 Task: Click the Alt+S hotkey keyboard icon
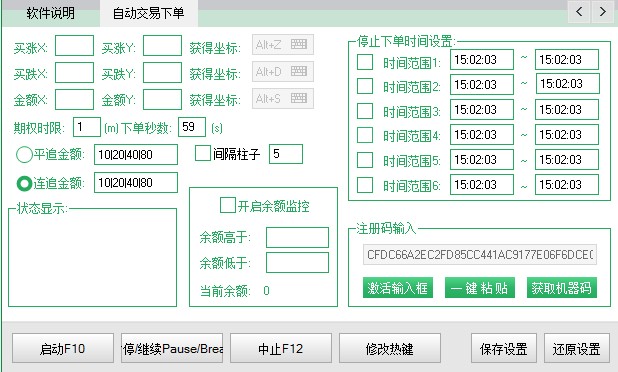point(299,98)
